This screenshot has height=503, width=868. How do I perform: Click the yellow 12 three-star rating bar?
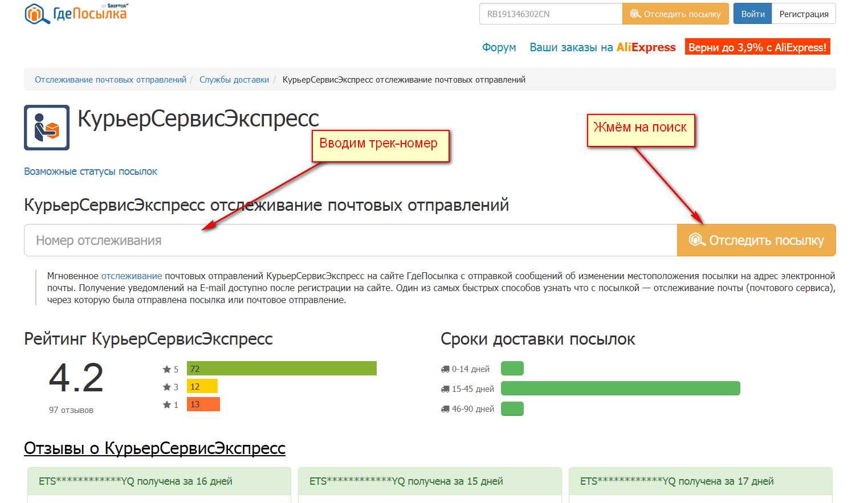[x=202, y=386]
